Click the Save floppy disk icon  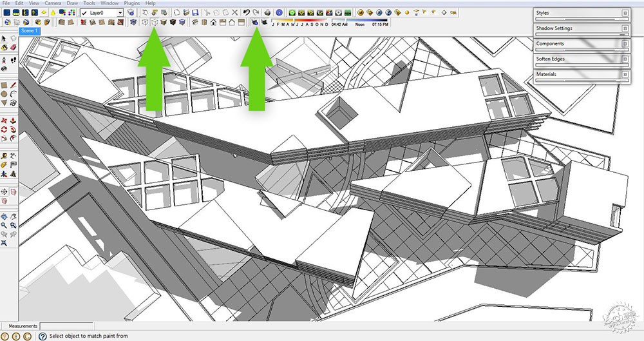tap(195, 13)
